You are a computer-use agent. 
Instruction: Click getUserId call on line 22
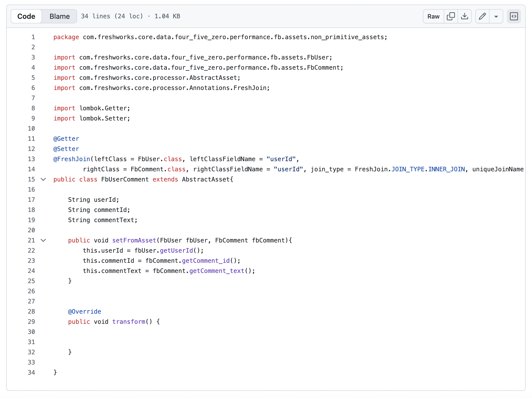[x=176, y=251]
